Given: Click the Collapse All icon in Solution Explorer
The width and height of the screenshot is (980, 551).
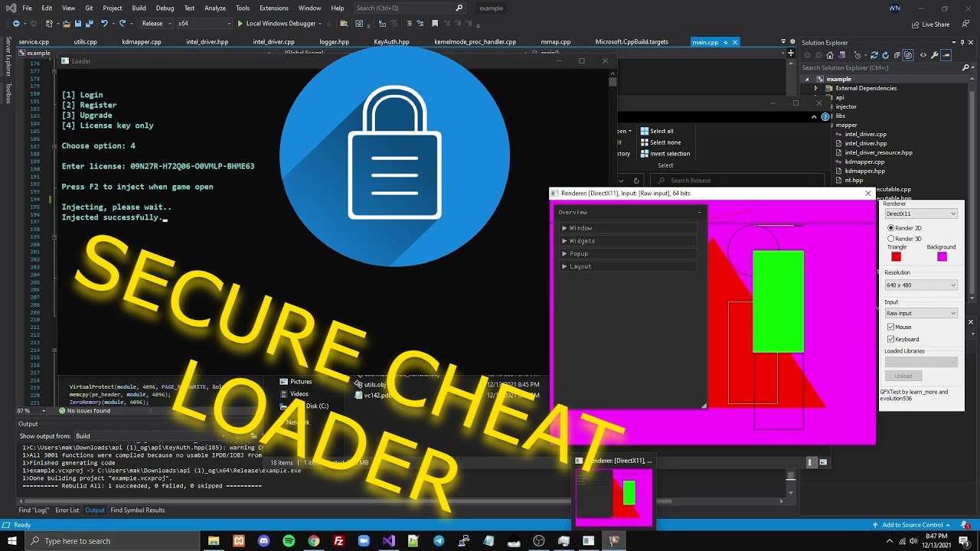Looking at the screenshot, I should 897,55.
